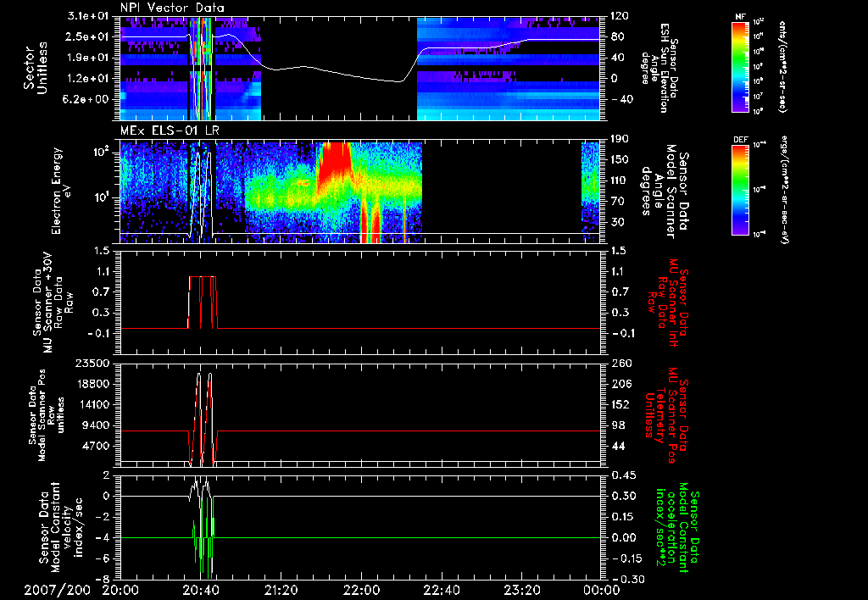
Task: Click the NF rainbow color bar
Action: point(740,66)
